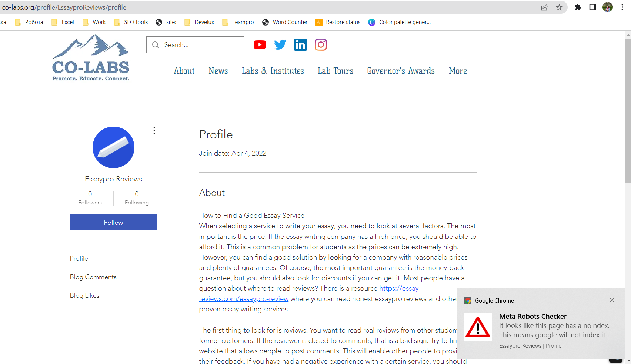Open the About navigation menu
The width and height of the screenshot is (631, 364).
pyautogui.click(x=184, y=71)
